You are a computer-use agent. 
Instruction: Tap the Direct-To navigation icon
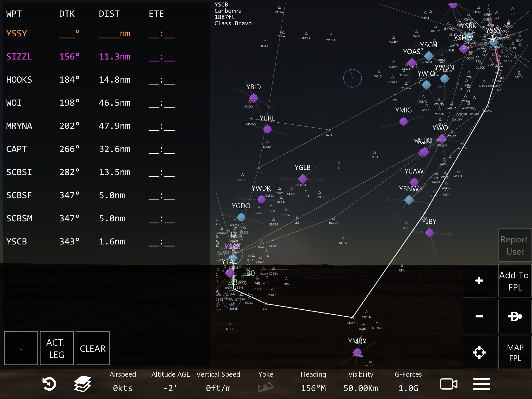coord(515,316)
